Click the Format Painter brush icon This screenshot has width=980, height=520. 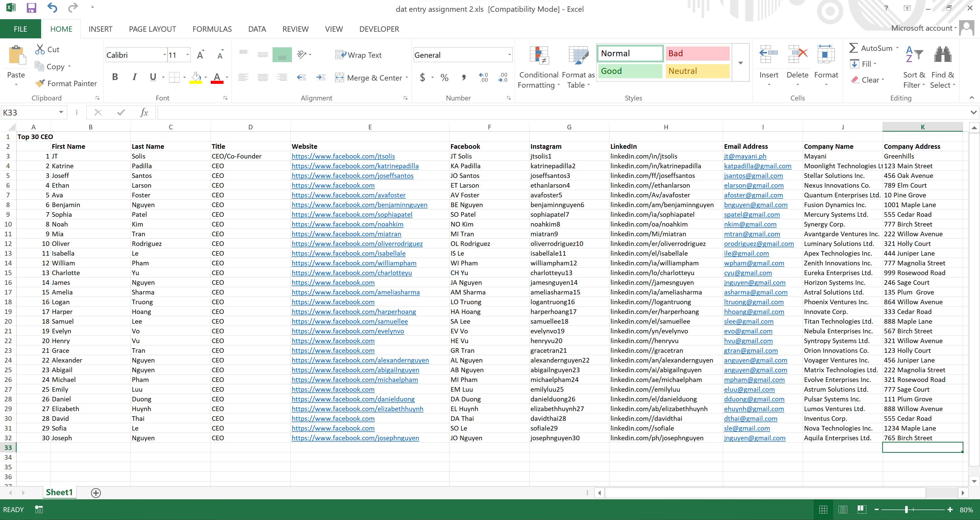pos(40,83)
